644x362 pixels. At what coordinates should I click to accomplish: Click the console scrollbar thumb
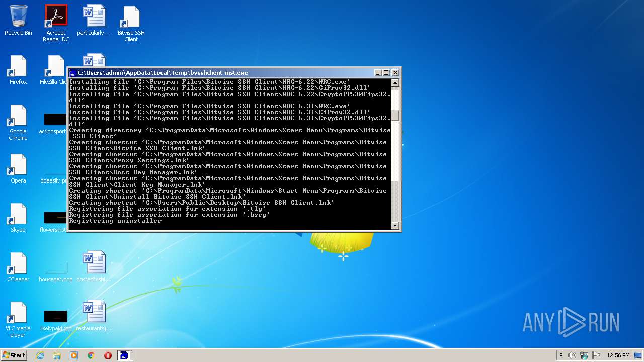[x=395, y=116]
